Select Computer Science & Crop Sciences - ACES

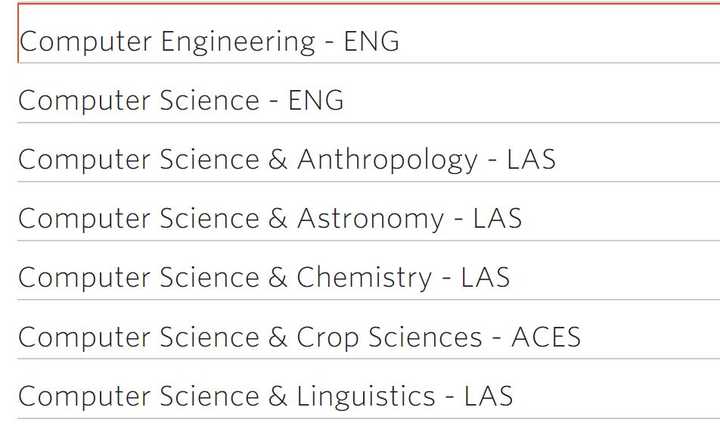click(369, 330)
